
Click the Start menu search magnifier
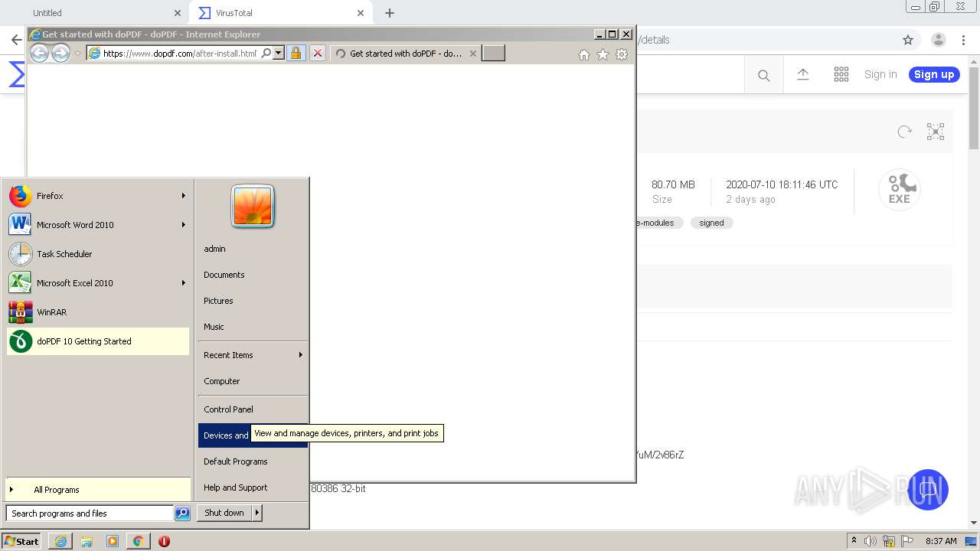pyautogui.click(x=182, y=514)
